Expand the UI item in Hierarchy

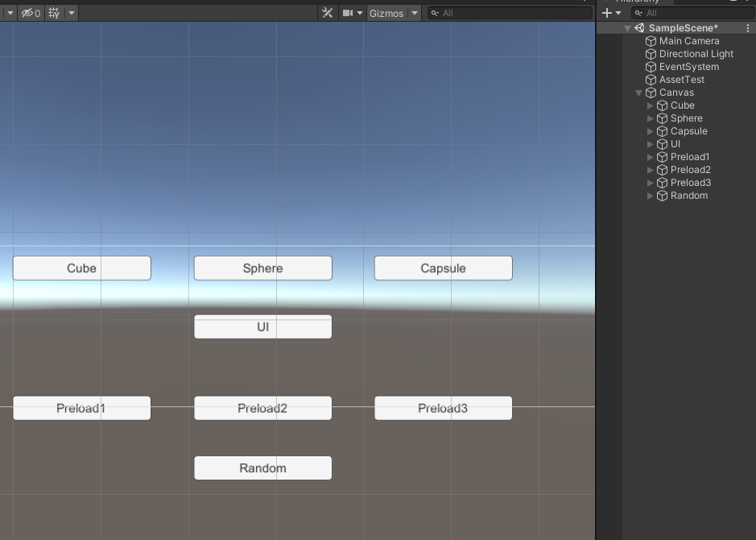[x=650, y=144]
